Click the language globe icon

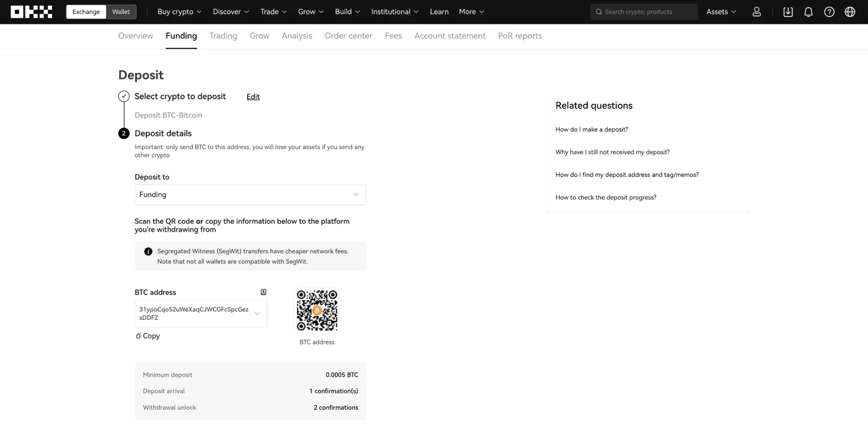click(850, 12)
